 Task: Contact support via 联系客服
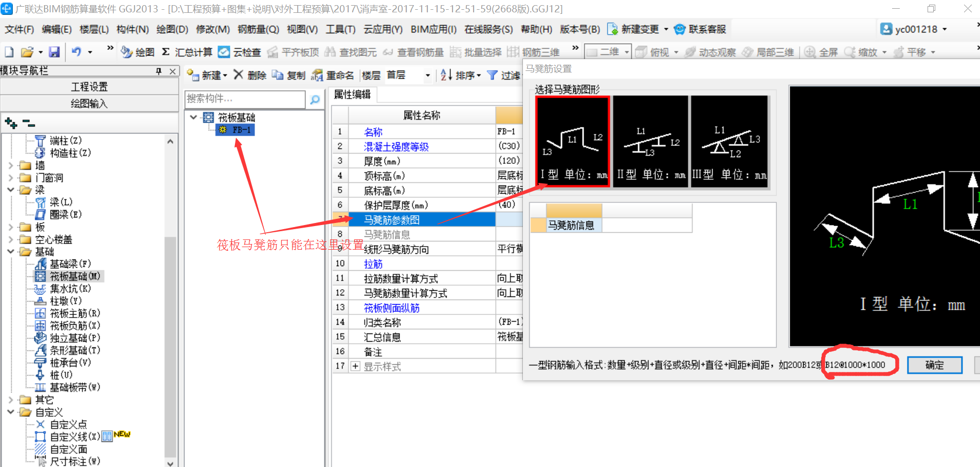[700, 29]
